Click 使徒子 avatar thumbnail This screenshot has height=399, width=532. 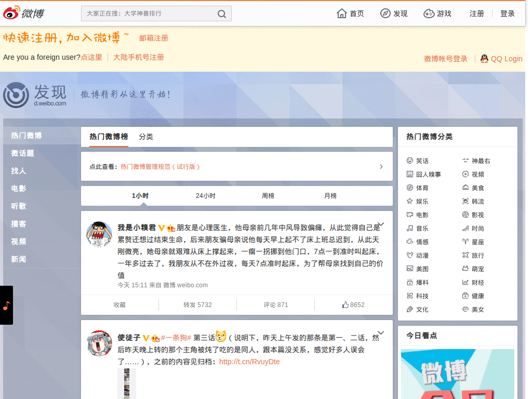[99, 343]
